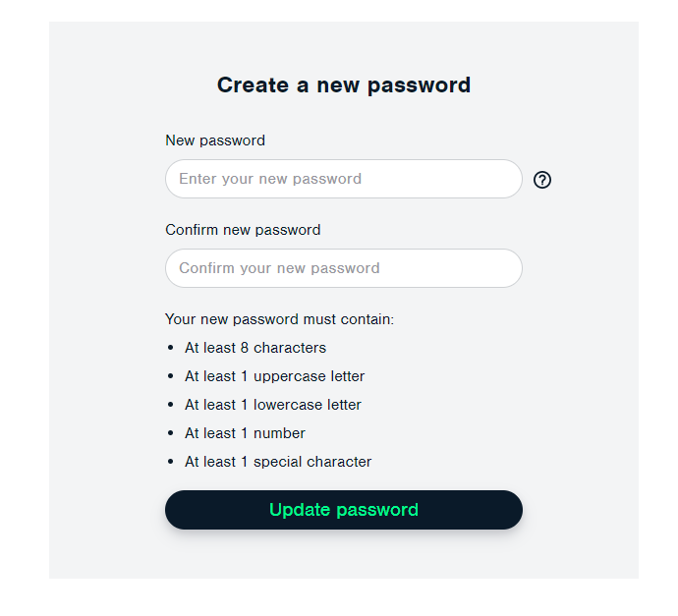The width and height of the screenshot is (678, 616).
Task: Click the 'At least 1 lowercase letter' requirement
Action: 272,405
